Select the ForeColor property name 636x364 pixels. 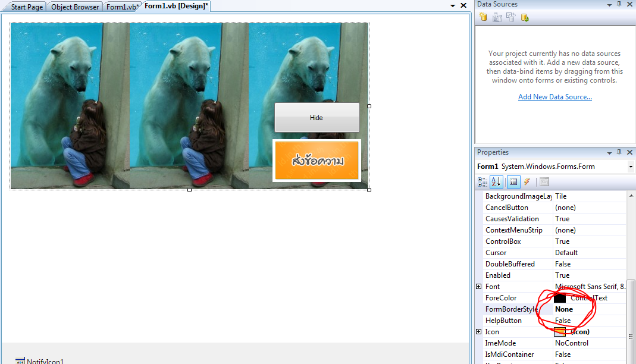pos(501,298)
